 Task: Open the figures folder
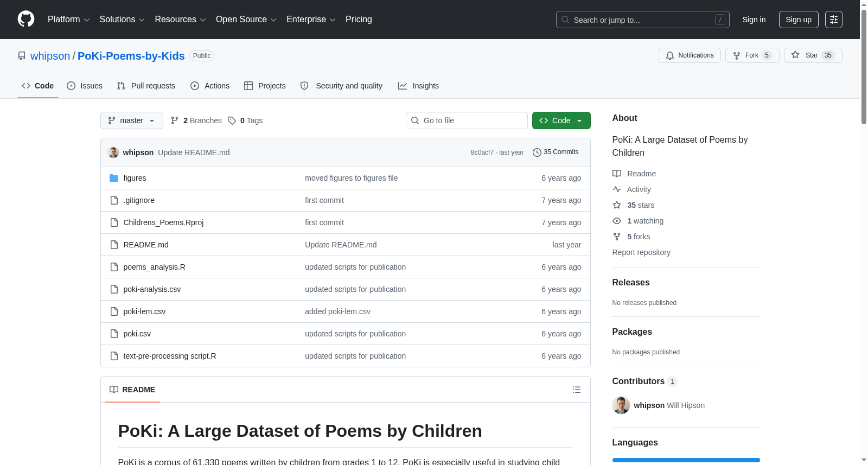pyautogui.click(x=135, y=178)
